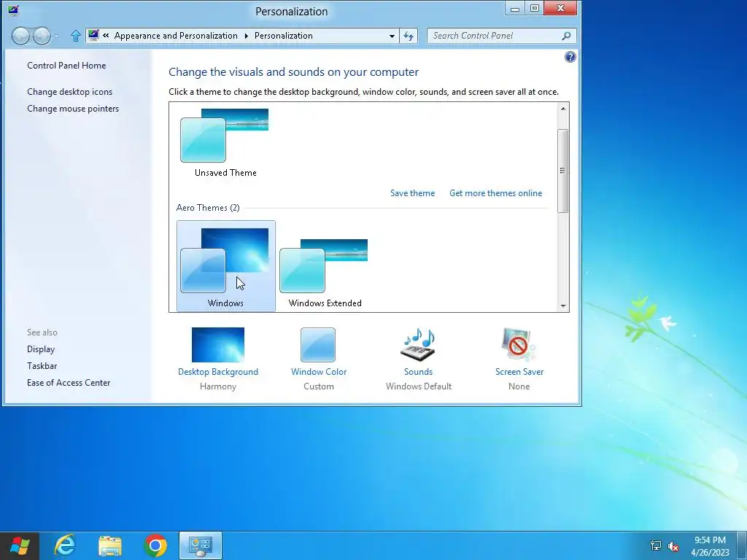Open Sounds settings icon
This screenshot has width=747, height=560.
coord(418,345)
